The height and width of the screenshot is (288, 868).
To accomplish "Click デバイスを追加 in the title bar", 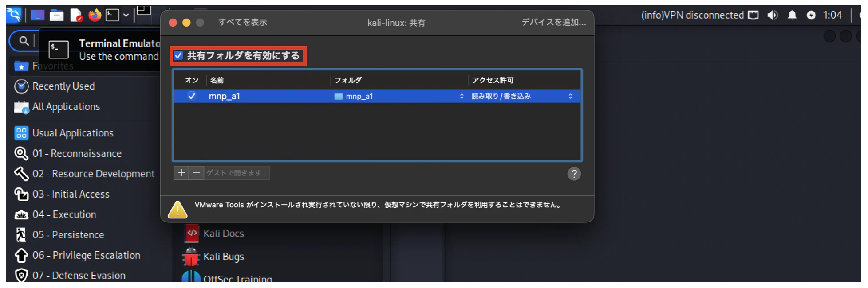I will [x=553, y=22].
